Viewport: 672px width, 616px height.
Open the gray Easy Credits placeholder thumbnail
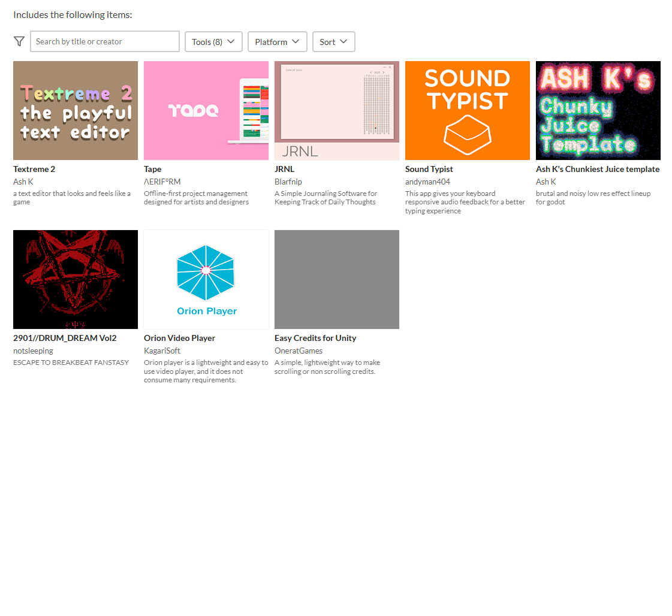[337, 279]
